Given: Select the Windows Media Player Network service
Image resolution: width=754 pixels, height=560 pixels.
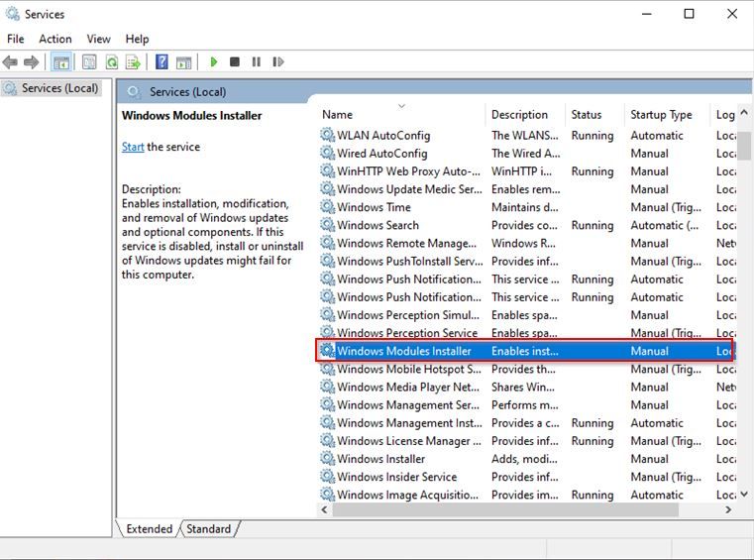Looking at the screenshot, I should [527, 387].
